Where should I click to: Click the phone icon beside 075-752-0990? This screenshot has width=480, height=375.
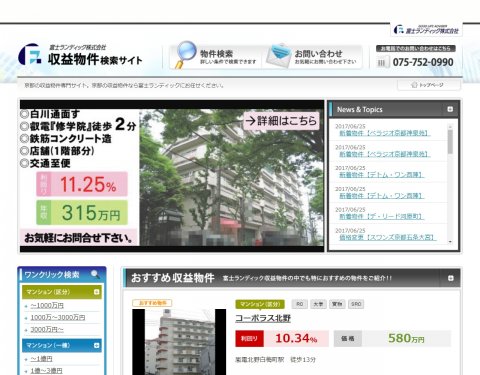pyautogui.click(x=382, y=62)
